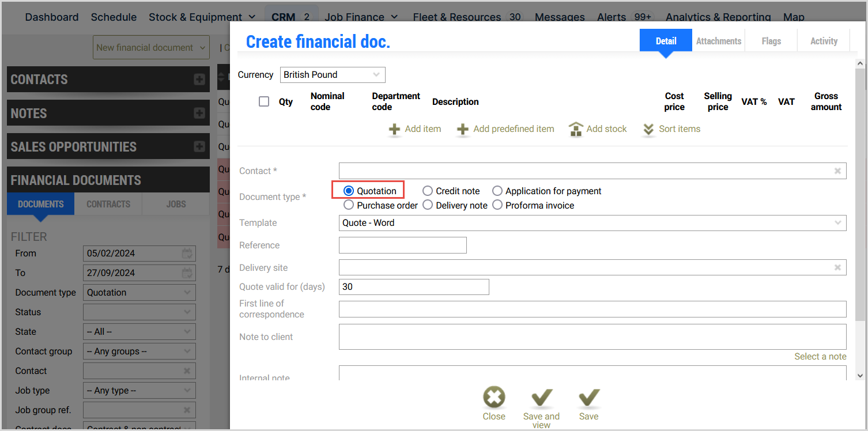Click the Add stock warehouse icon
This screenshot has width=868, height=431.
pos(576,130)
